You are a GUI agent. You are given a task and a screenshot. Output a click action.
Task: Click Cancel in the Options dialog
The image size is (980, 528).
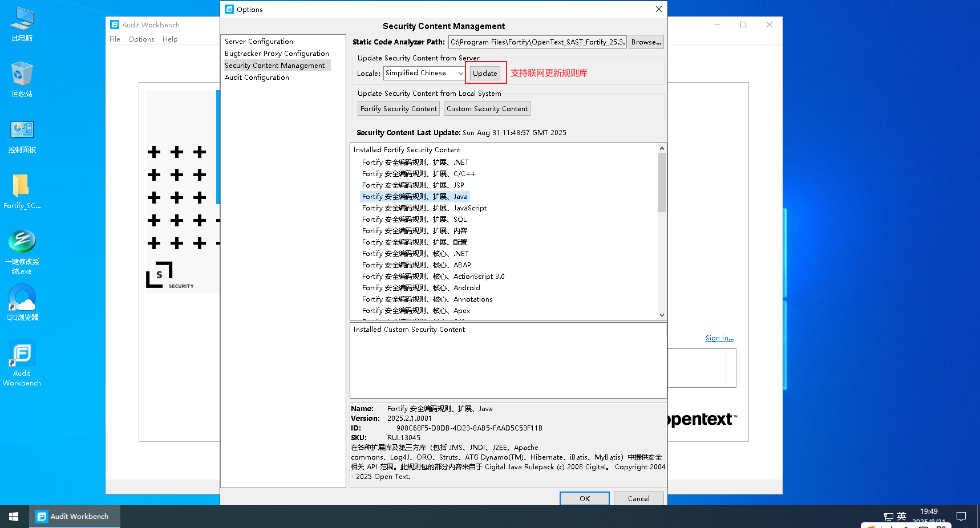(x=639, y=498)
